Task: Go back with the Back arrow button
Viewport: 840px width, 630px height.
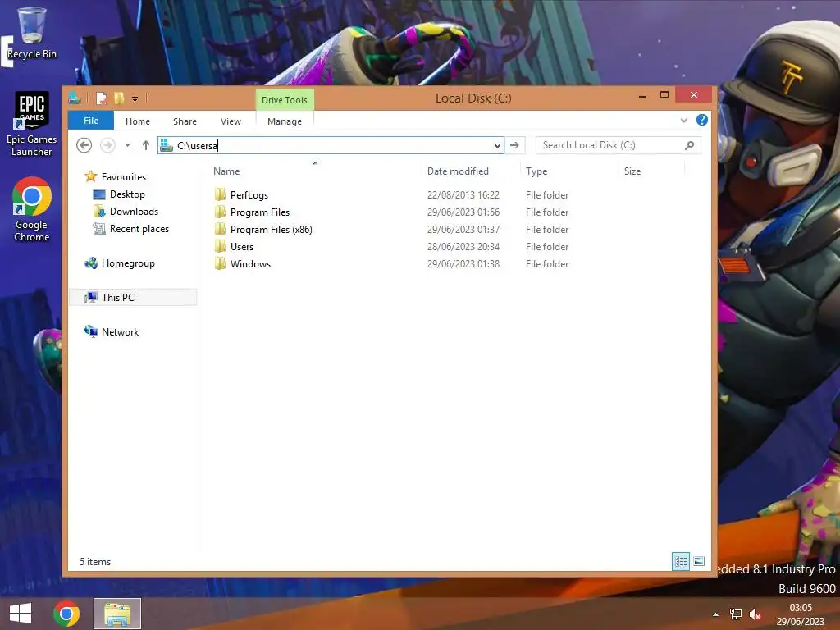Action: [84, 145]
